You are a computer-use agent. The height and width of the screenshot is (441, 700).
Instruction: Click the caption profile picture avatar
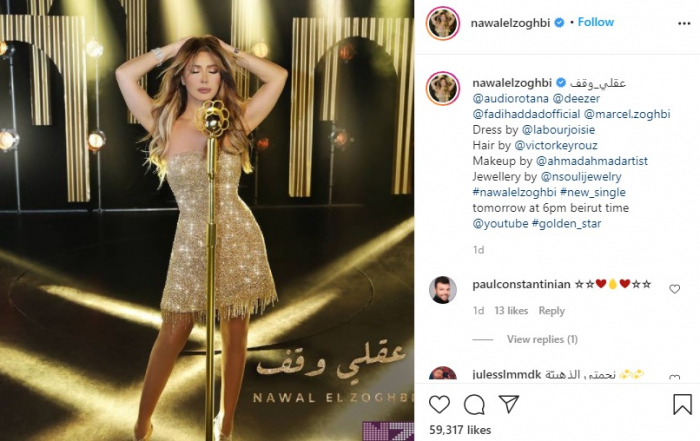pyautogui.click(x=443, y=88)
